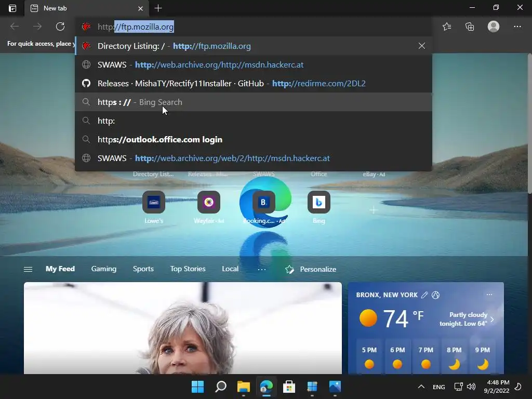Image resolution: width=532 pixels, height=399 pixels.
Task: Select SWAWS web.archive.org/web/2 suggestion
Action: (x=254, y=158)
